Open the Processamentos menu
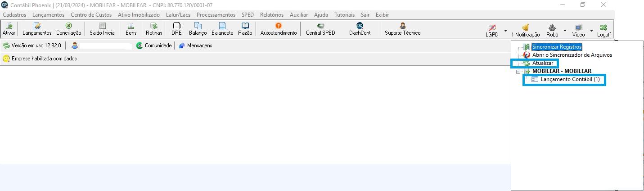 tap(216, 15)
